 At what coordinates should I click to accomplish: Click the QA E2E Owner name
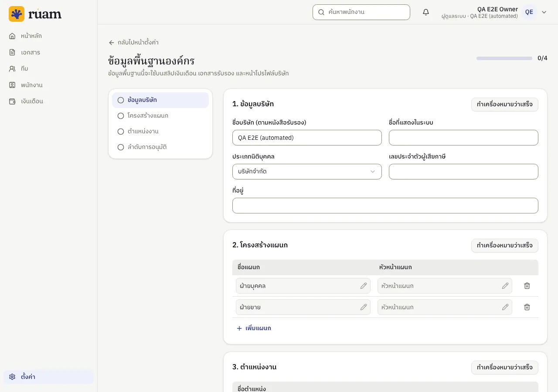click(497, 9)
